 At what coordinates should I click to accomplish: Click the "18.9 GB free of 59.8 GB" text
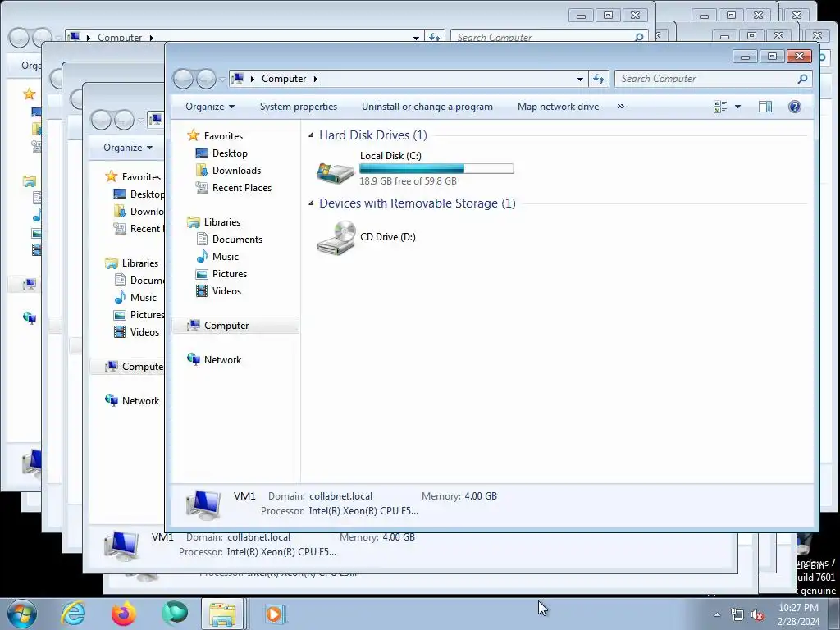pos(408,181)
